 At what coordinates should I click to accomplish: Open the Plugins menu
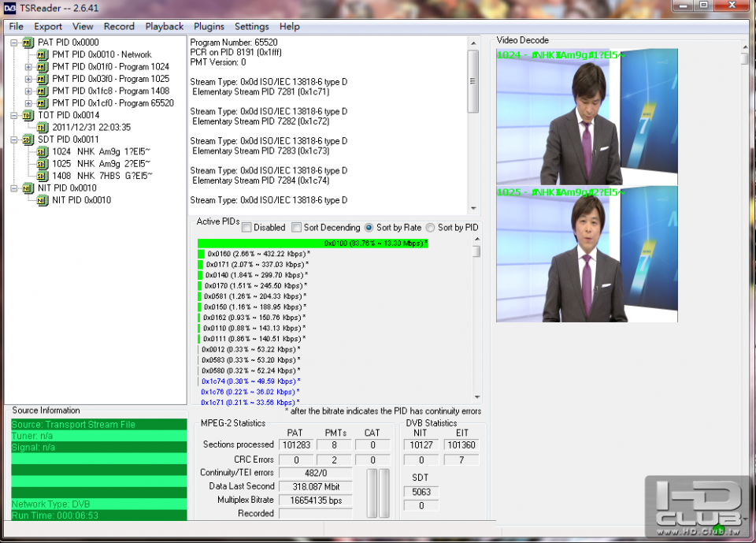209,26
